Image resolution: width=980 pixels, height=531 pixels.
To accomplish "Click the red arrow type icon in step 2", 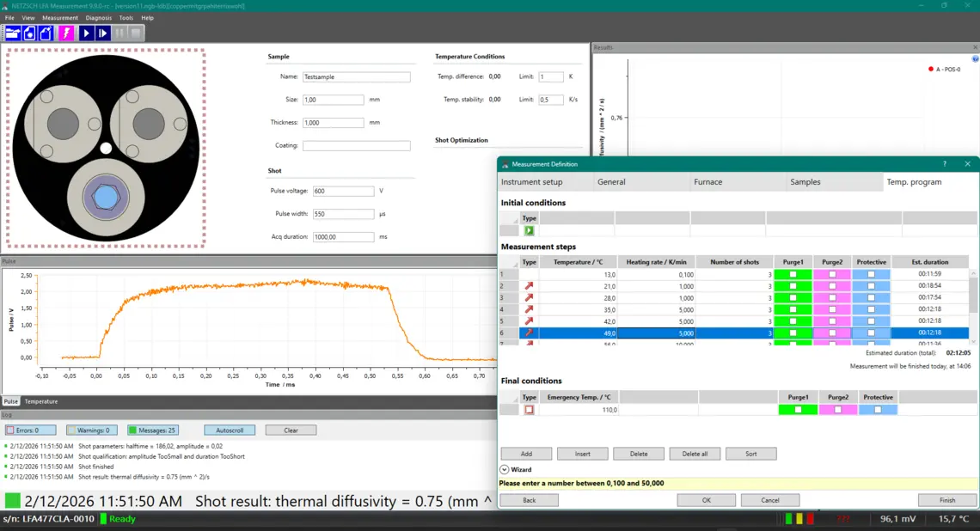I will point(530,286).
